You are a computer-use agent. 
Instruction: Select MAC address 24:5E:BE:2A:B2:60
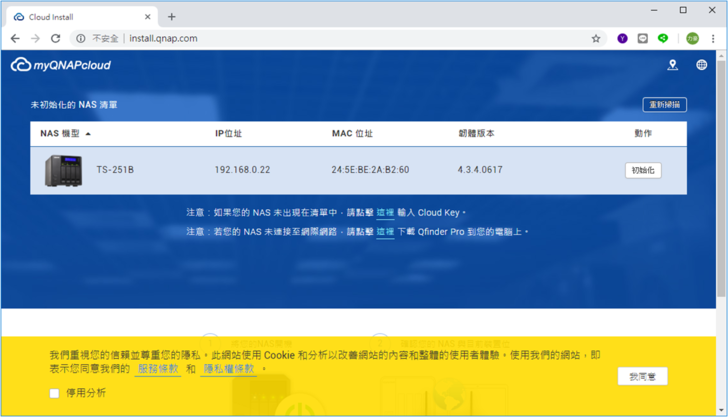[370, 170]
